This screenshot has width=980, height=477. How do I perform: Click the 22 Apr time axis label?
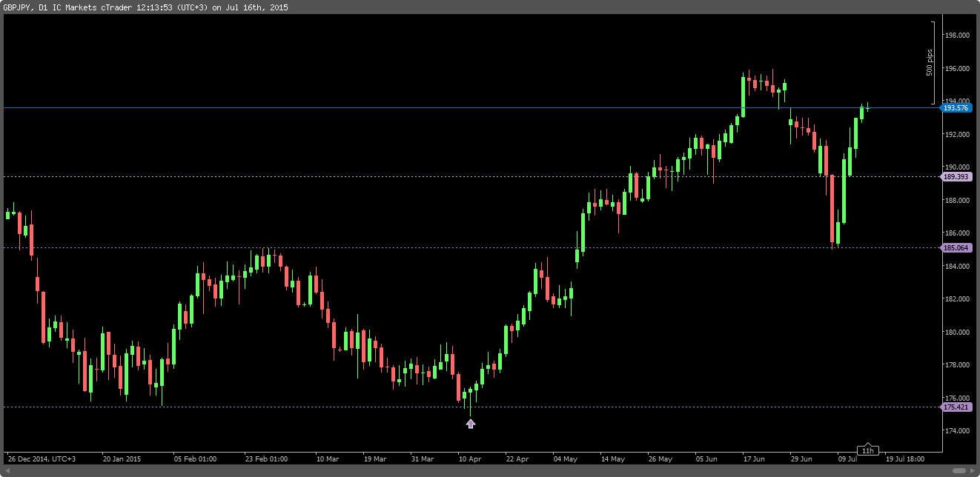517,458
